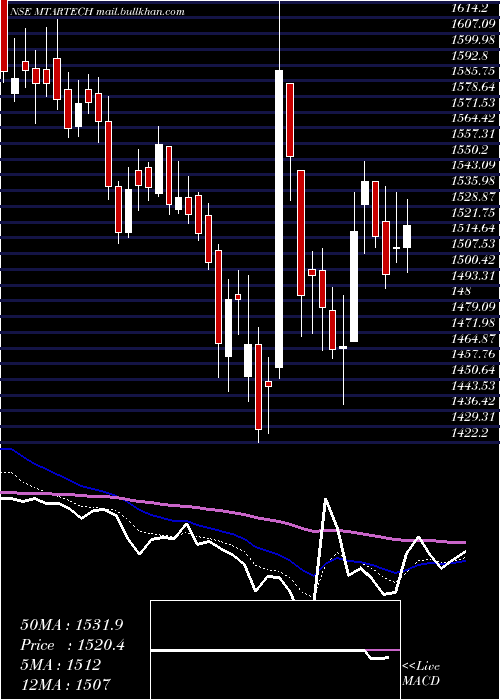Click the 1429.31 price label
This screenshot has width=500, height=700.
coord(473,417)
